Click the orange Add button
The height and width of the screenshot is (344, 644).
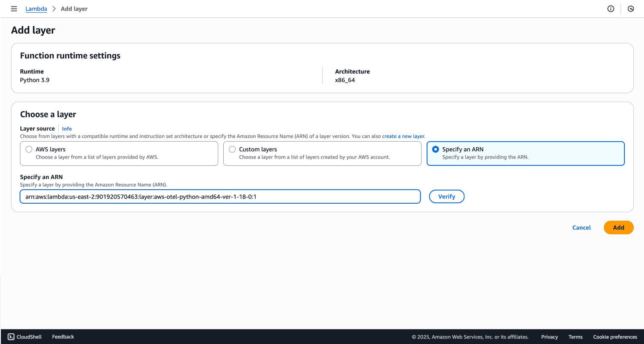(618, 227)
